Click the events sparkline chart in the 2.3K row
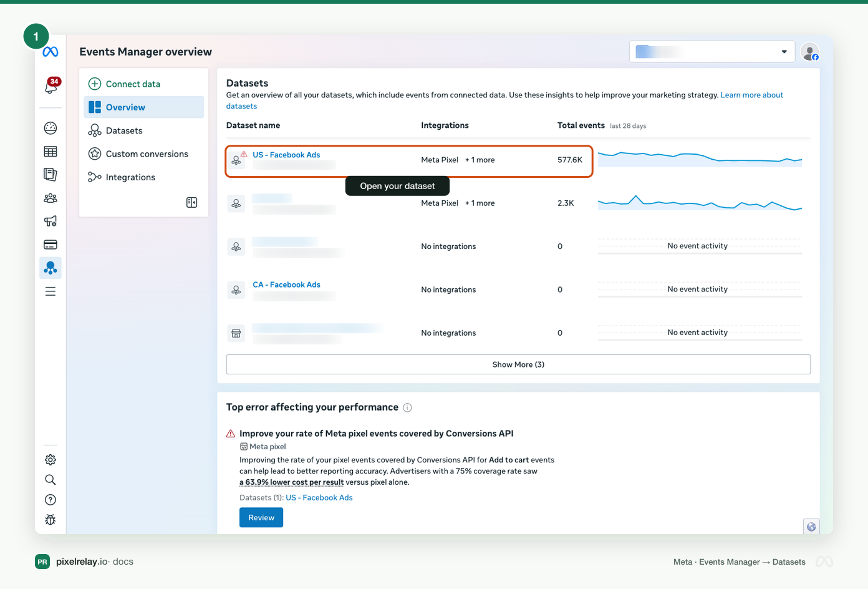 (x=700, y=203)
